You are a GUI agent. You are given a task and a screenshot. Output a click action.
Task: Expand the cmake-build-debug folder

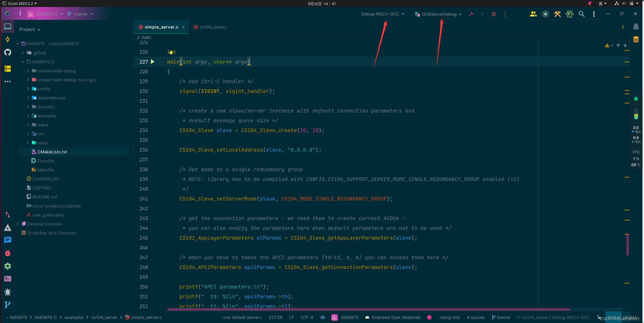tap(28, 71)
